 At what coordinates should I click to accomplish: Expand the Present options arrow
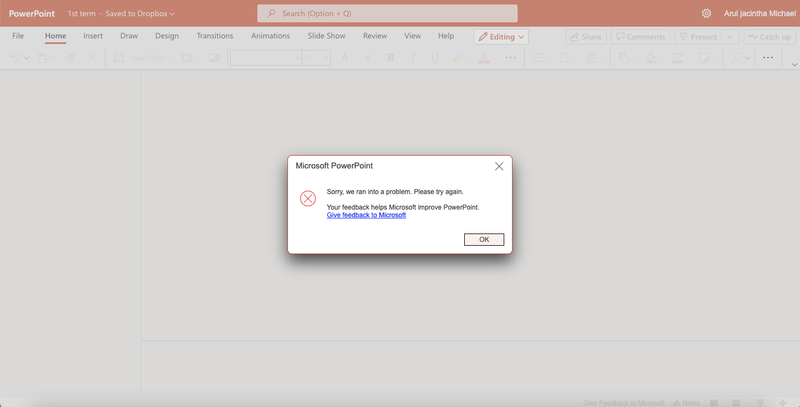(730, 37)
